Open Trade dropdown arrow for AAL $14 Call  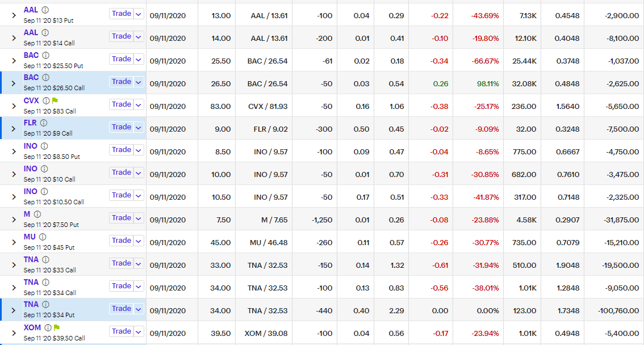[139, 36]
